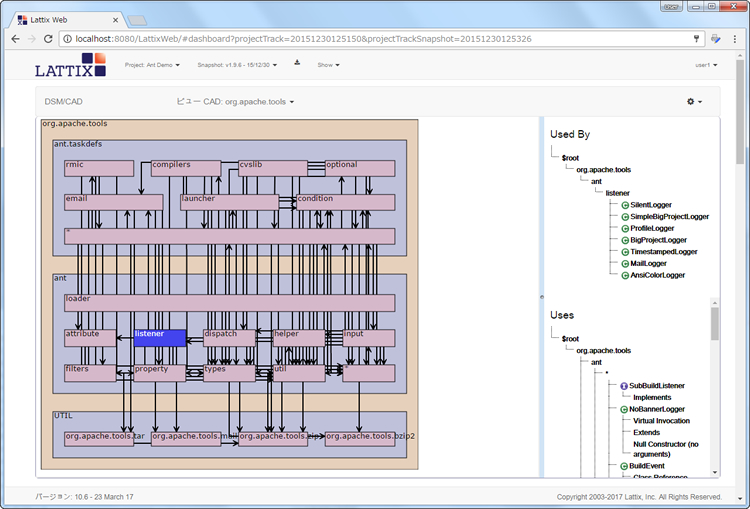This screenshot has height=509, width=750.
Task: Click the site info icon in address bar
Action: [67, 39]
